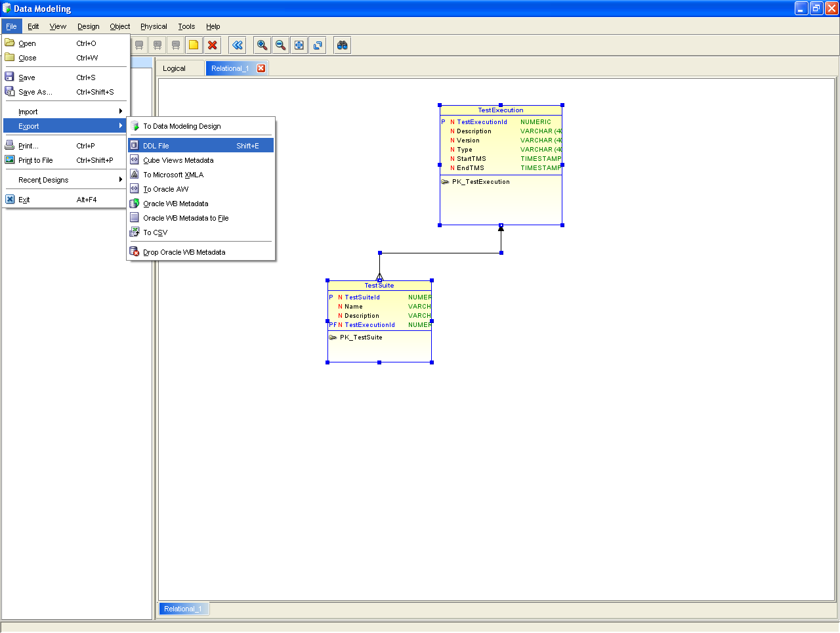Click the yellow New Note toolbar icon

coord(194,45)
